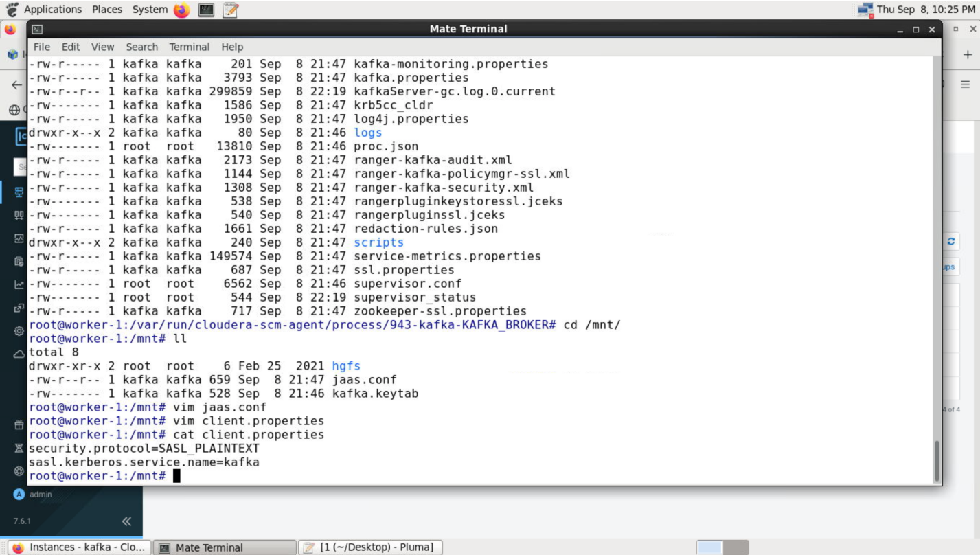Open new tab in Firefox with plus button
This screenshot has width=980, height=555.
(968, 54)
